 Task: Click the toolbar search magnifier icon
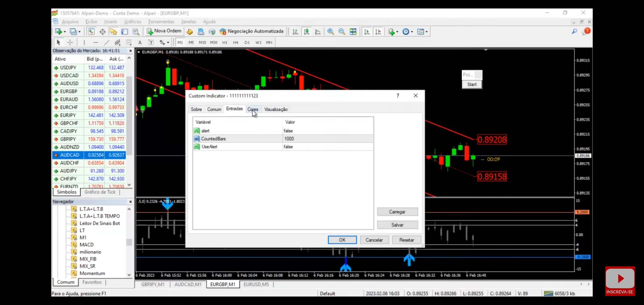click(574, 32)
